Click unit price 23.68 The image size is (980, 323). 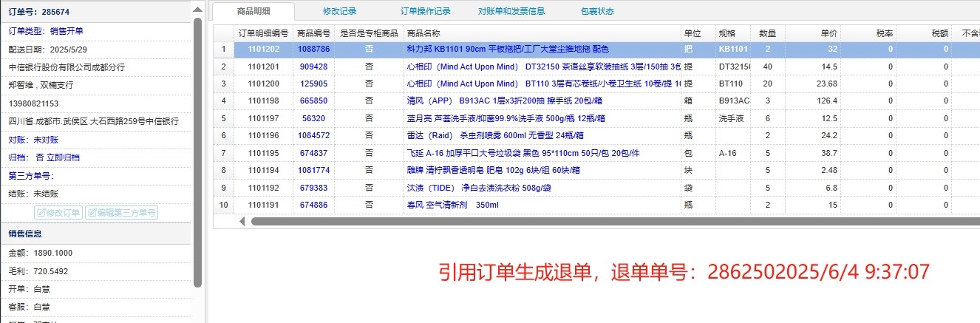pyautogui.click(x=826, y=84)
